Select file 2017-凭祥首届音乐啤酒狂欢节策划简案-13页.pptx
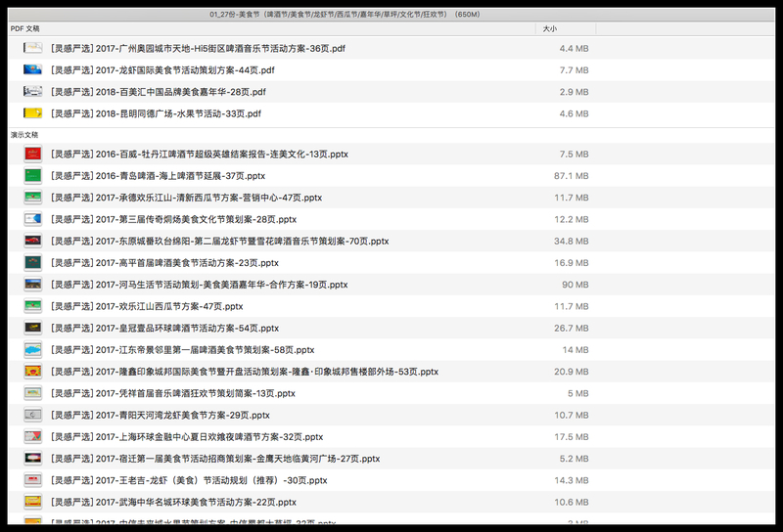The height and width of the screenshot is (532, 783). click(x=173, y=393)
